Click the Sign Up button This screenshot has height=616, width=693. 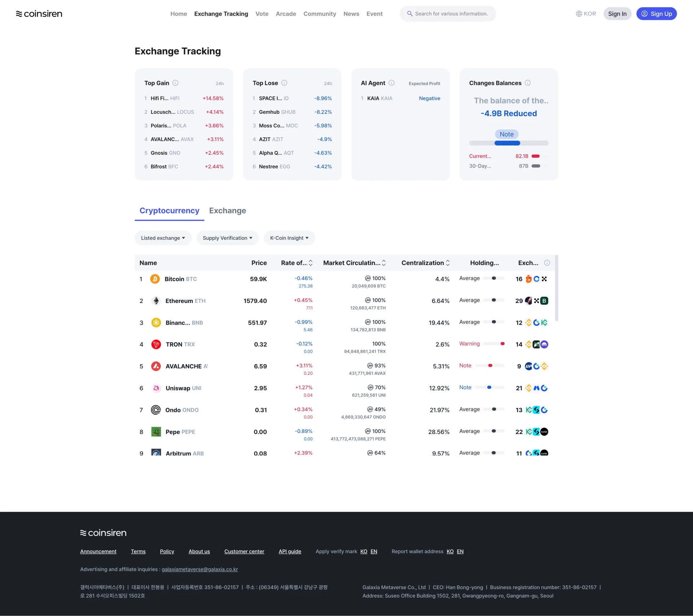pos(656,14)
